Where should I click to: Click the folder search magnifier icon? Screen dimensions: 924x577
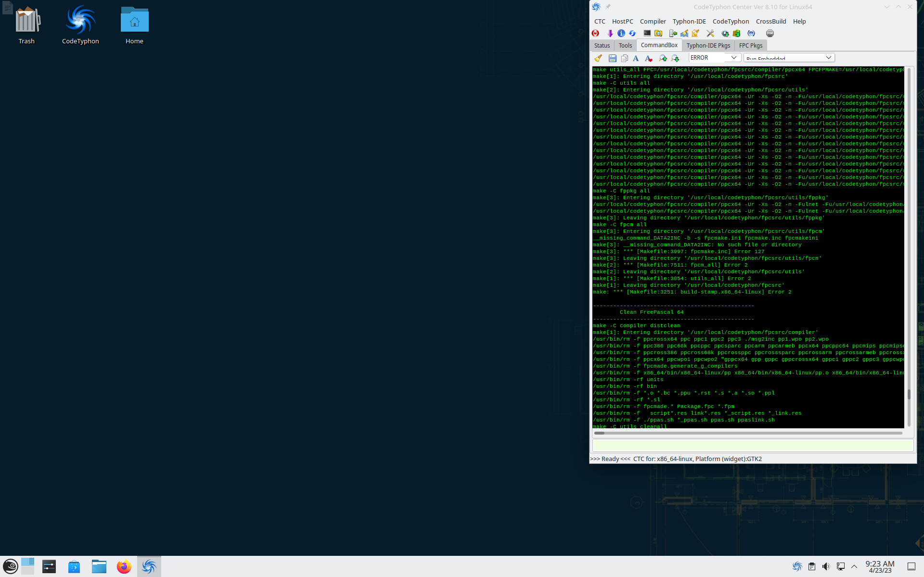(x=658, y=33)
